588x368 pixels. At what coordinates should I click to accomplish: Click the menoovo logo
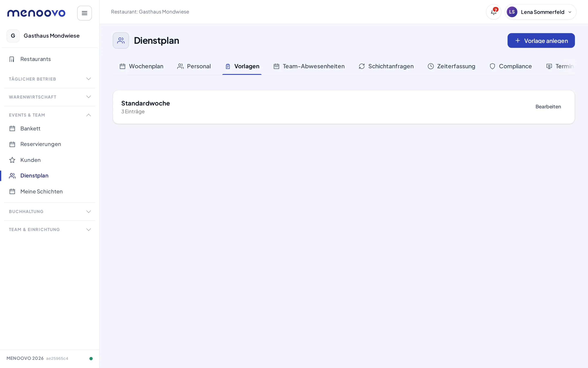click(x=36, y=13)
